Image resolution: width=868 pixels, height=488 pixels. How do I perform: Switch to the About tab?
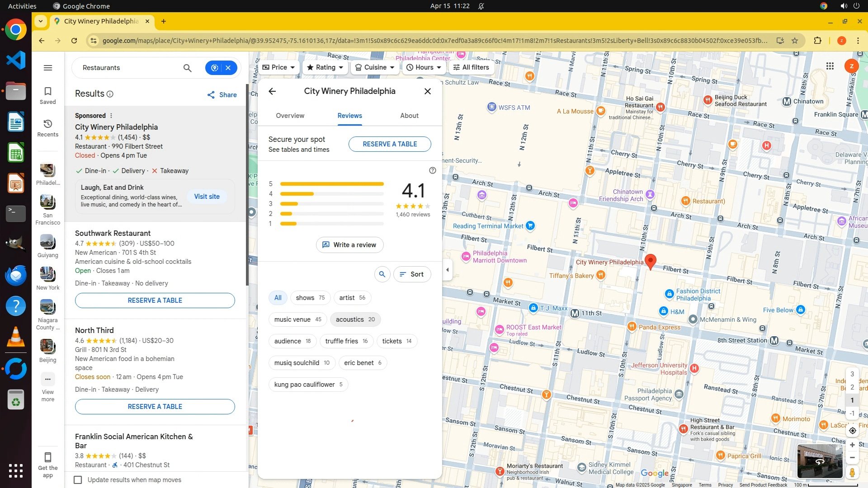tap(409, 116)
